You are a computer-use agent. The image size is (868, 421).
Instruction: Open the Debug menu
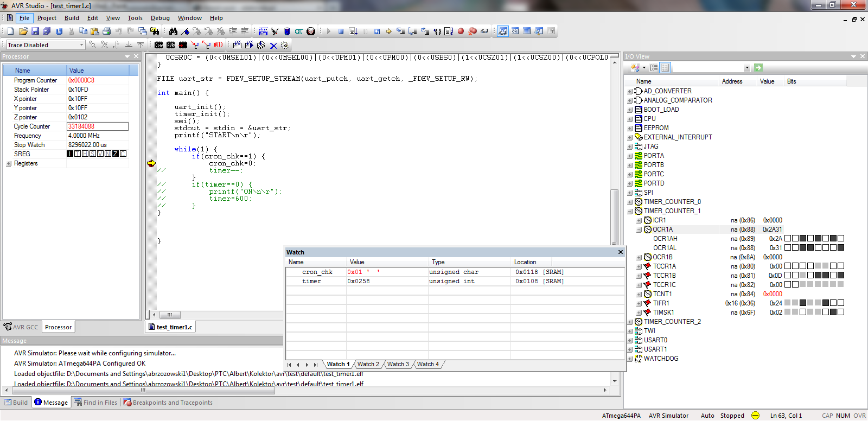159,18
